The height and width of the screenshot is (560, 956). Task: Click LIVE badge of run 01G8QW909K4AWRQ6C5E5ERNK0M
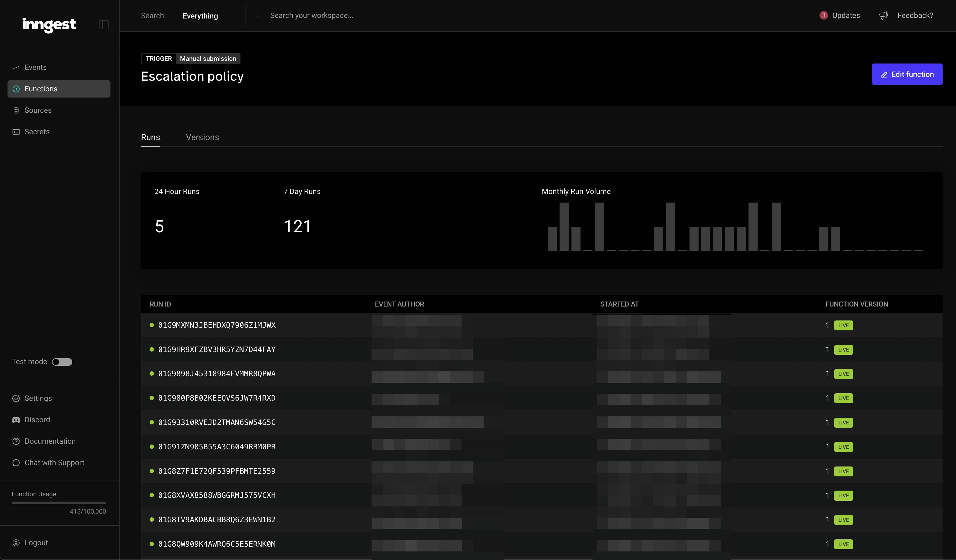(x=843, y=544)
